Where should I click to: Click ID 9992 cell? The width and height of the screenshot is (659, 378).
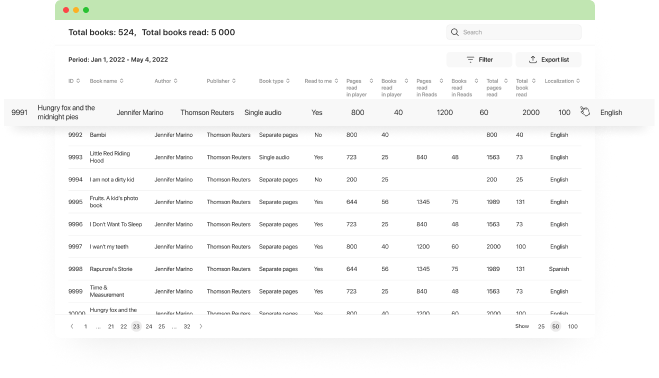(x=75, y=135)
